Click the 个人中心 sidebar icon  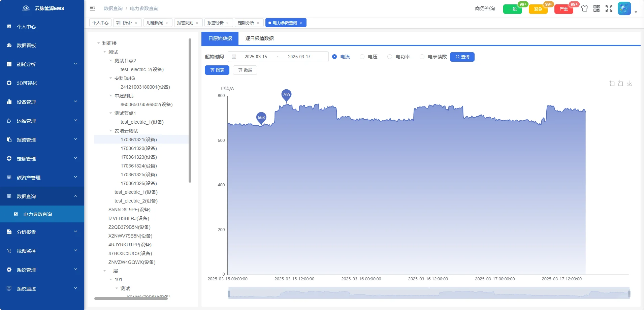[9, 26]
